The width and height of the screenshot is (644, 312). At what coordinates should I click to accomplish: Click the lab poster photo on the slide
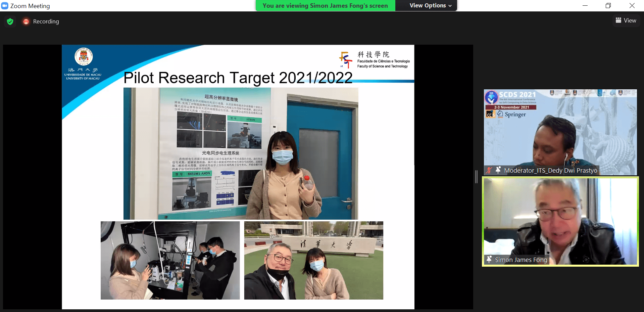tap(241, 153)
